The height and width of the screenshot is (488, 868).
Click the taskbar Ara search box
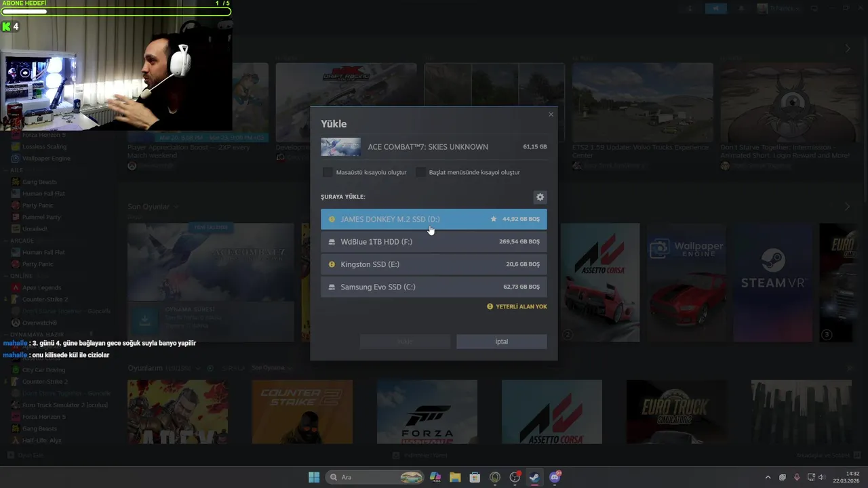tap(375, 477)
